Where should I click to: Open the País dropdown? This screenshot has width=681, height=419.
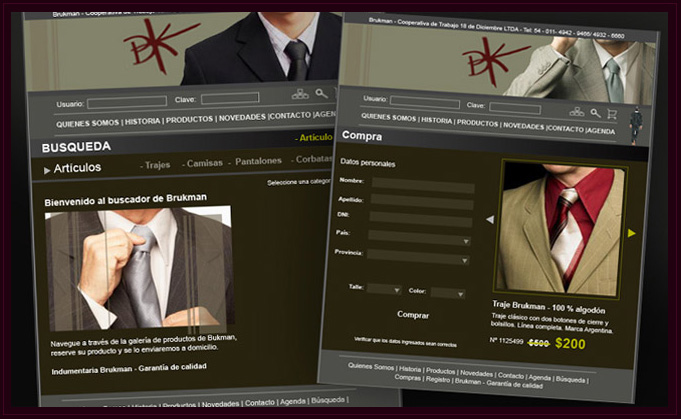pos(419,238)
